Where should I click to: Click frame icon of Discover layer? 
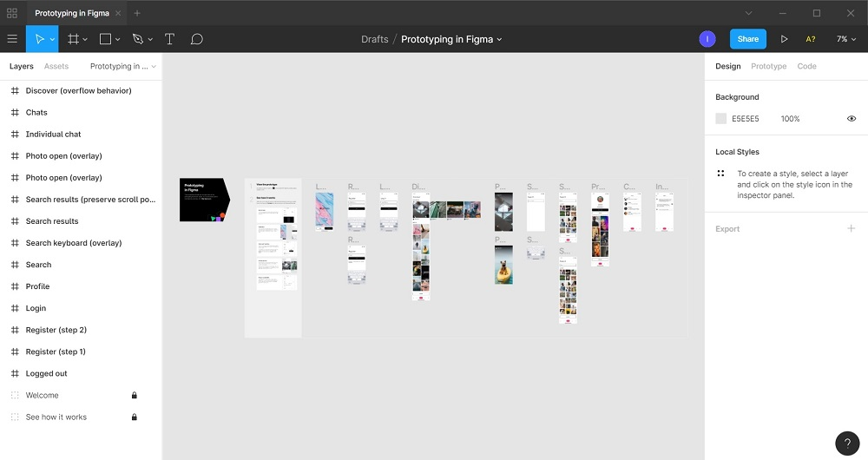pos(15,90)
